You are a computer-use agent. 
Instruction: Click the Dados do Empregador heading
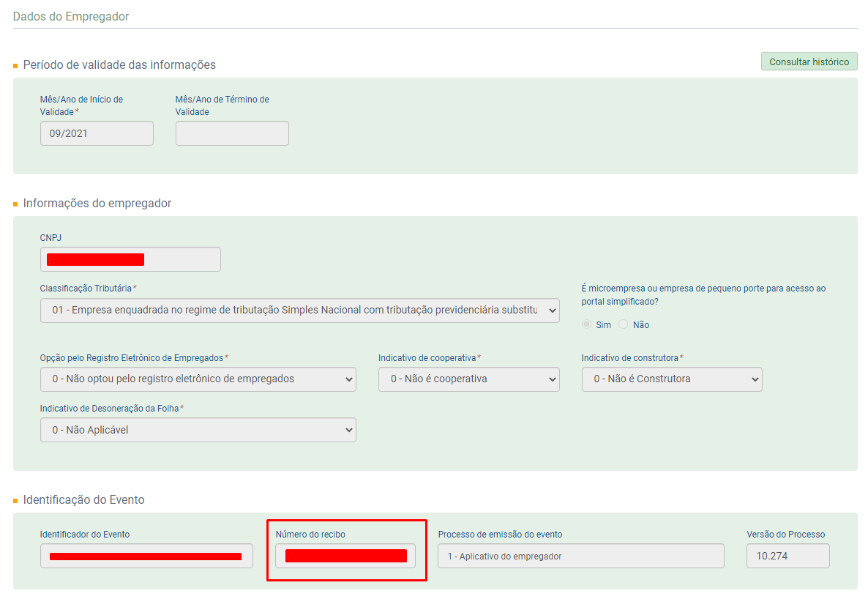pos(71,16)
